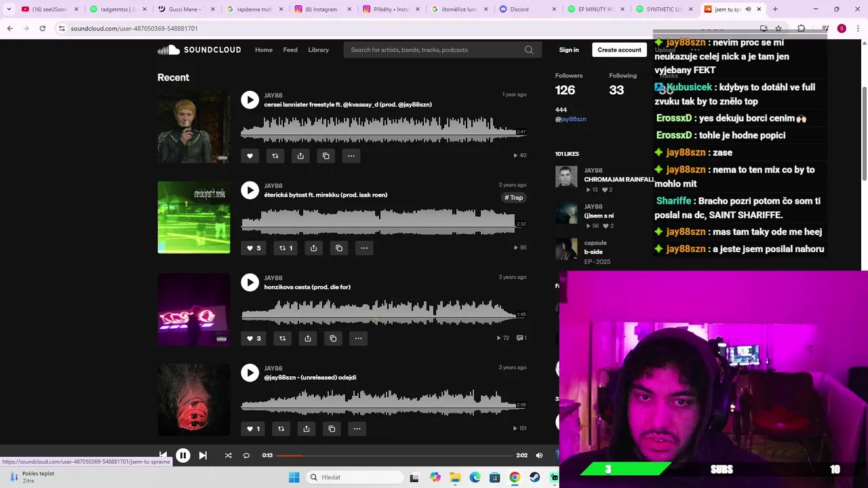Copy link of cersei lannister freestyle track
This screenshot has height=488, width=868.
click(326, 156)
